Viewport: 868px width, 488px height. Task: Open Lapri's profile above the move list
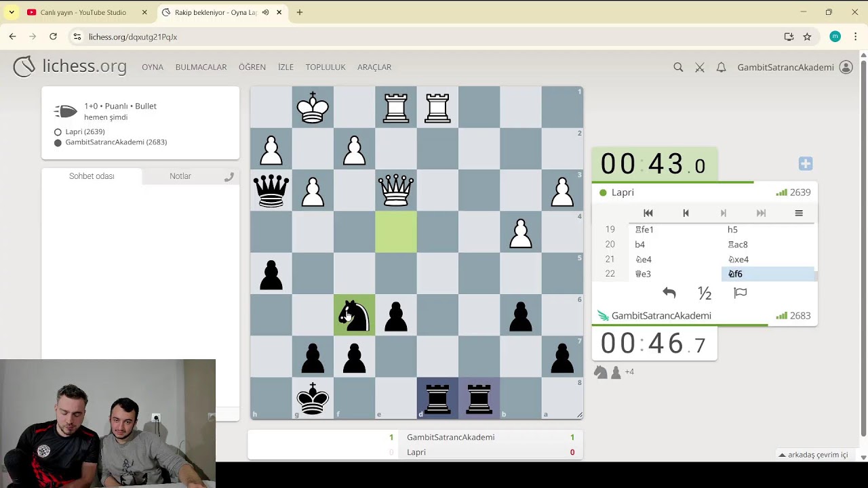click(623, 192)
